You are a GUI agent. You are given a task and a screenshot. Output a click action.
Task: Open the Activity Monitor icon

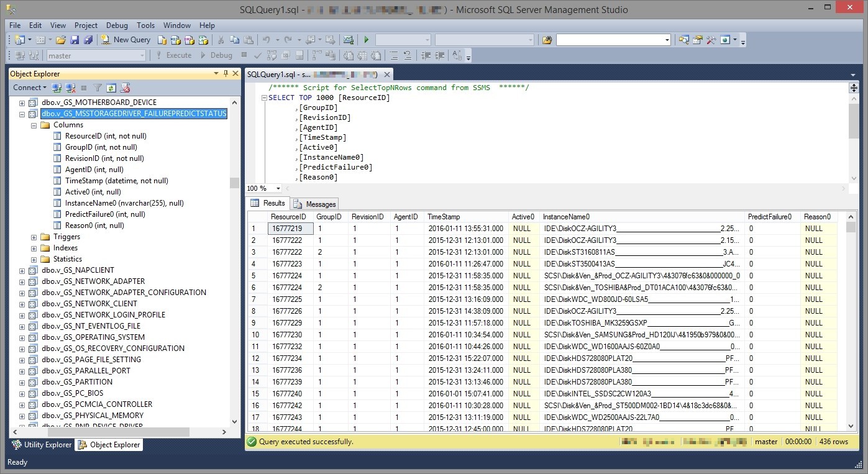tap(349, 40)
